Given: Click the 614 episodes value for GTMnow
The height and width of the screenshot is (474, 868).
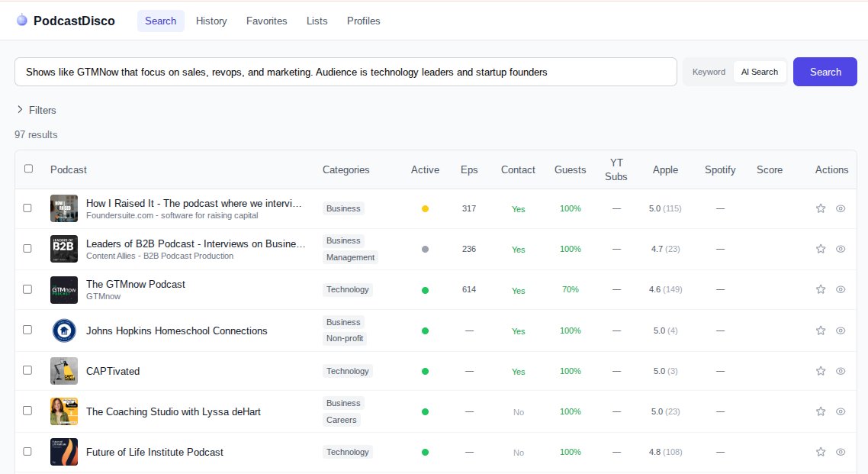Looking at the screenshot, I should pyautogui.click(x=469, y=289).
